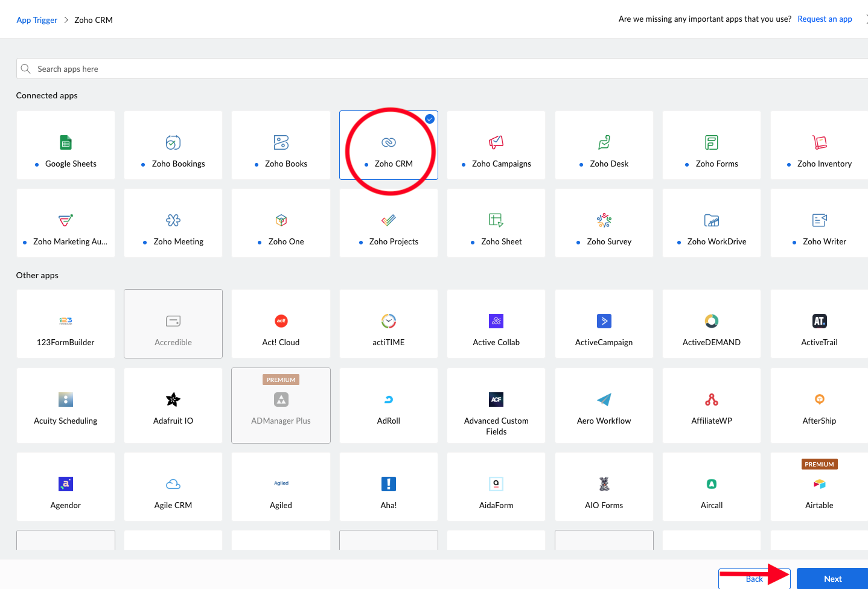Choose the Zoho Bookings app tile

point(173,145)
